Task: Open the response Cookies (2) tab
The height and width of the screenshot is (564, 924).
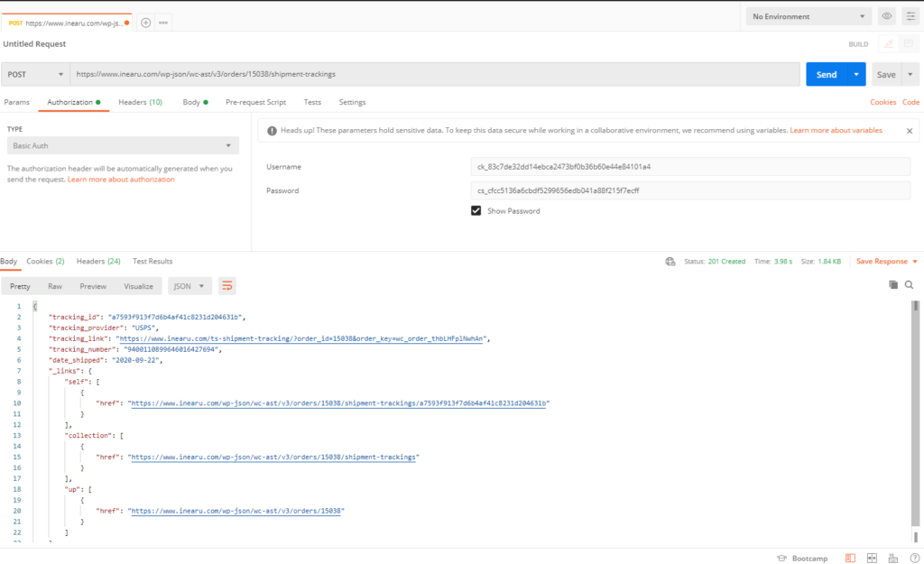Action: (x=45, y=261)
